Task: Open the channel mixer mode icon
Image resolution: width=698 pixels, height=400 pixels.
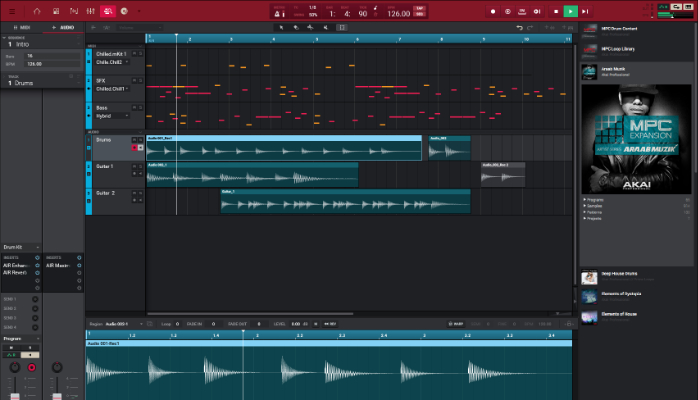Action: click(x=90, y=11)
